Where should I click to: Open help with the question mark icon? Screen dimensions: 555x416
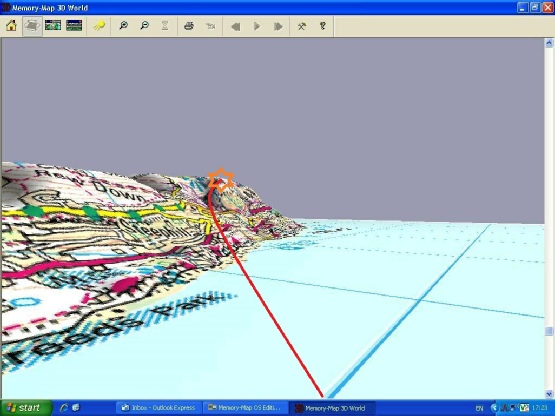coord(322,26)
